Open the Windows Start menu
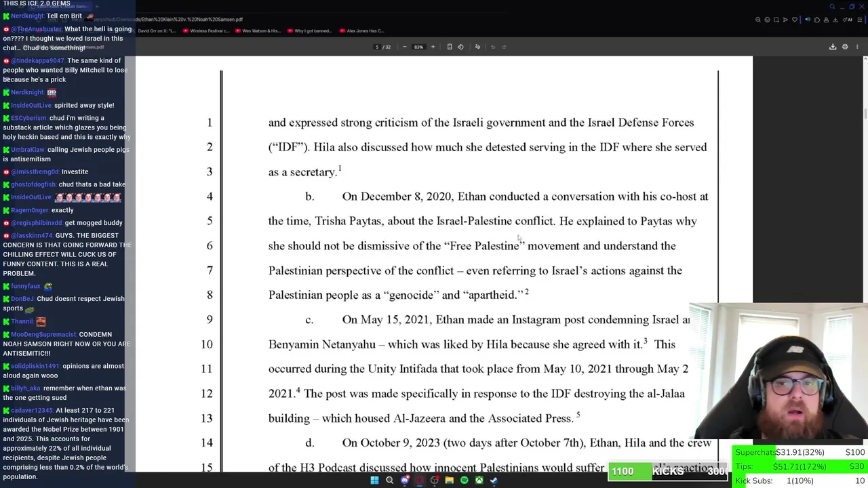 [x=374, y=481]
